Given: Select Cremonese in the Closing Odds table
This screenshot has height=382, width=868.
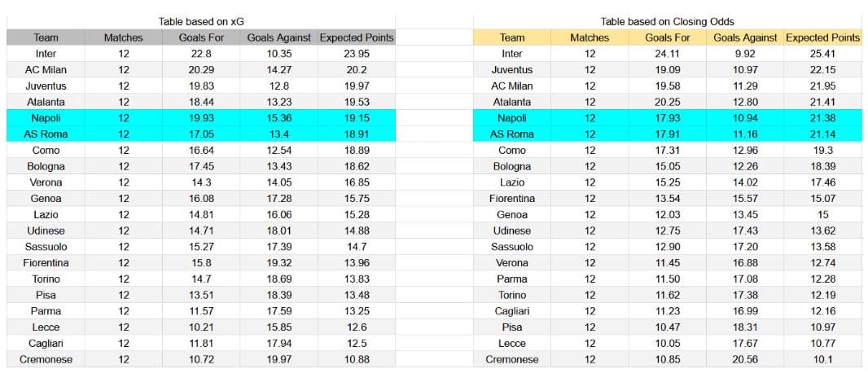Looking at the screenshot, I should click(512, 359).
